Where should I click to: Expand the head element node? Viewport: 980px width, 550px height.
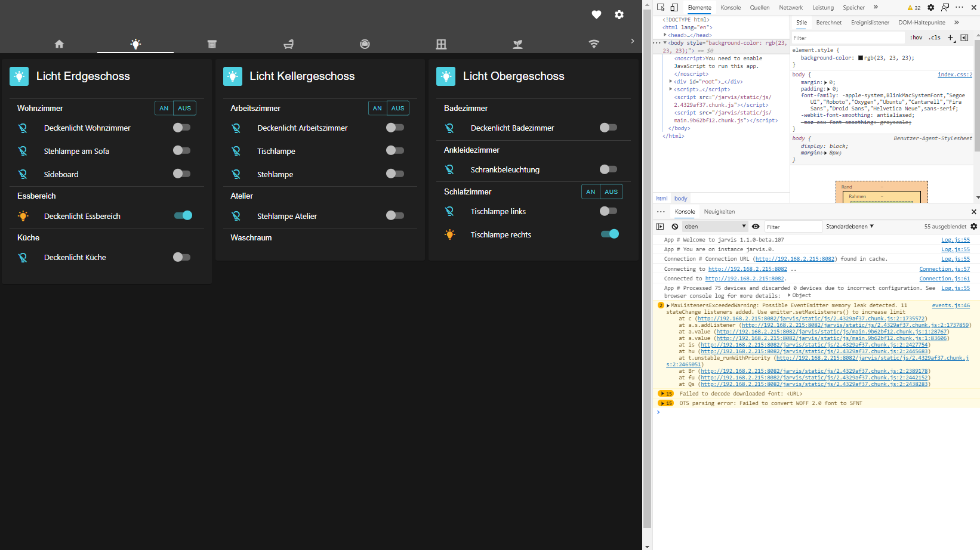(x=665, y=35)
